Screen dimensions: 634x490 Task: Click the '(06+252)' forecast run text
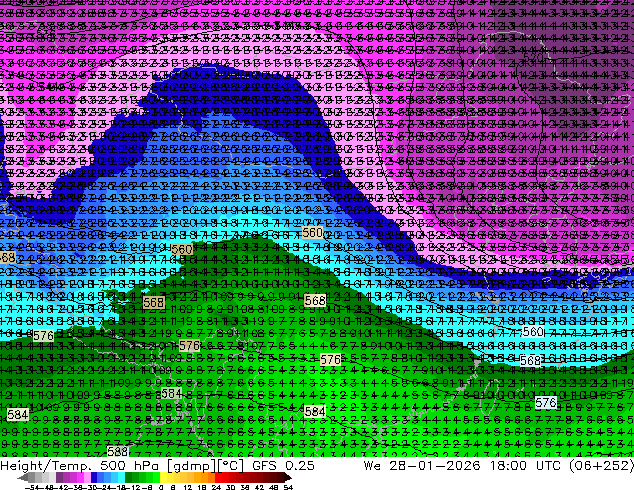(601, 466)
